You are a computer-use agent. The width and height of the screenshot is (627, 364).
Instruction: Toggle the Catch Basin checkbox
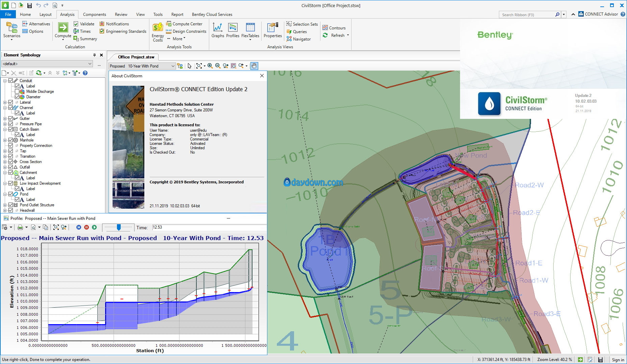tap(11, 129)
